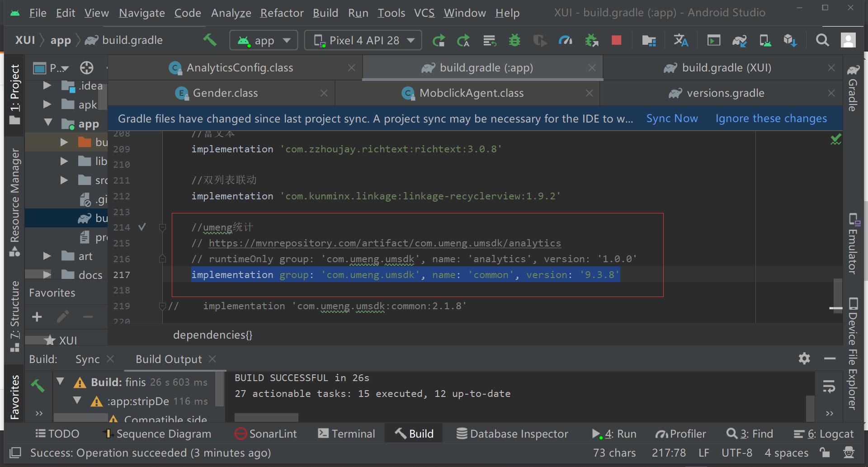This screenshot has width=868, height=467.
Task: Open the Database Inspector tool window
Action: click(512, 434)
